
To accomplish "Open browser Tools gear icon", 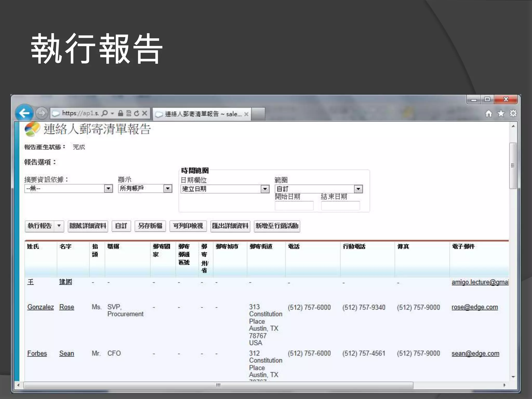I will click(x=513, y=114).
